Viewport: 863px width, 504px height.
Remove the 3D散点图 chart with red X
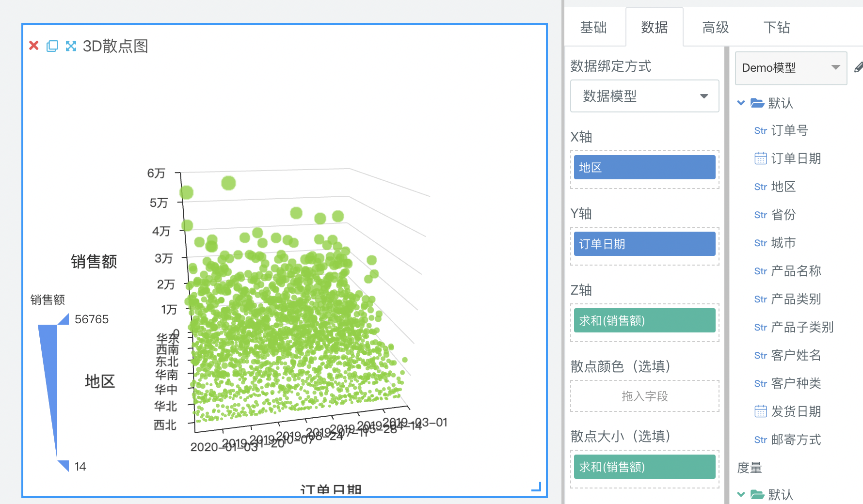tap(34, 46)
